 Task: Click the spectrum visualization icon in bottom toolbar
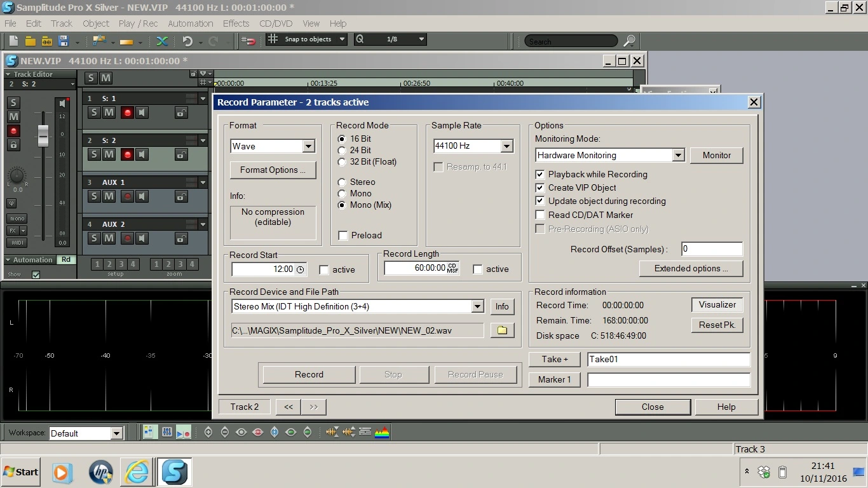tap(381, 432)
